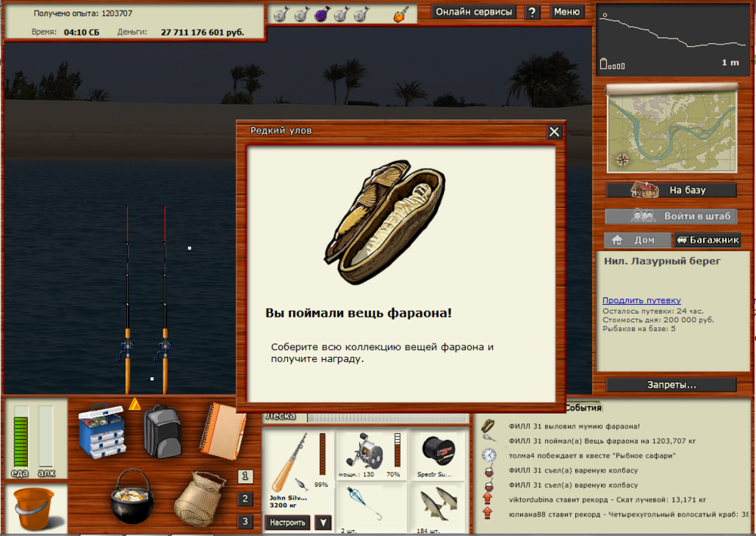Select the fish bait slot 184 pcs
This screenshot has width=756, height=536.
click(x=437, y=509)
